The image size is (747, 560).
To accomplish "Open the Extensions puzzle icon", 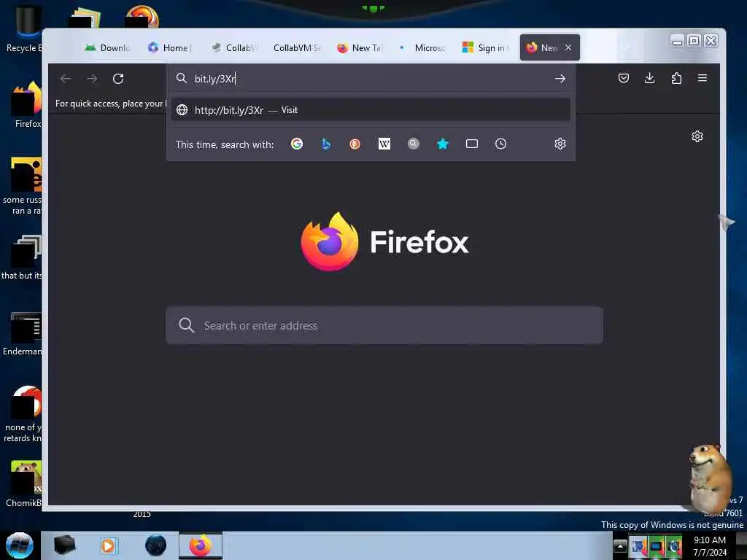I will click(676, 78).
